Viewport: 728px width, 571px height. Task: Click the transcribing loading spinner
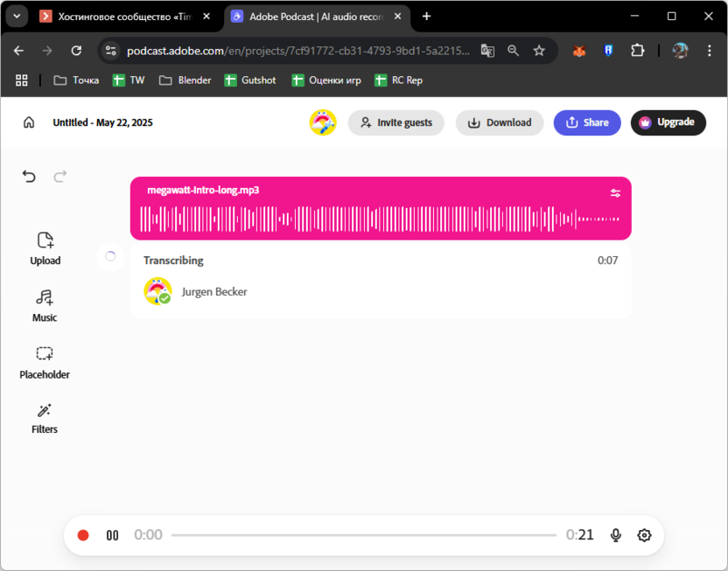click(x=110, y=256)
